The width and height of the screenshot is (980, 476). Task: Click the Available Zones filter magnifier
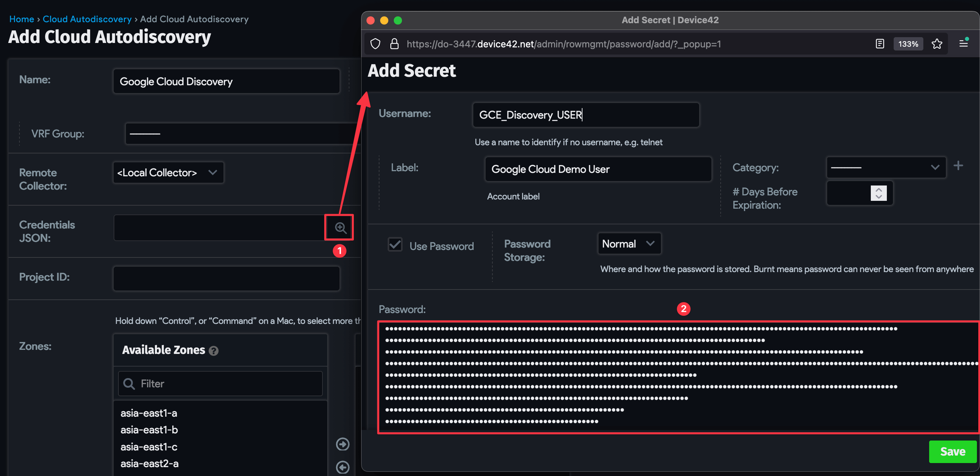point(129,383)
